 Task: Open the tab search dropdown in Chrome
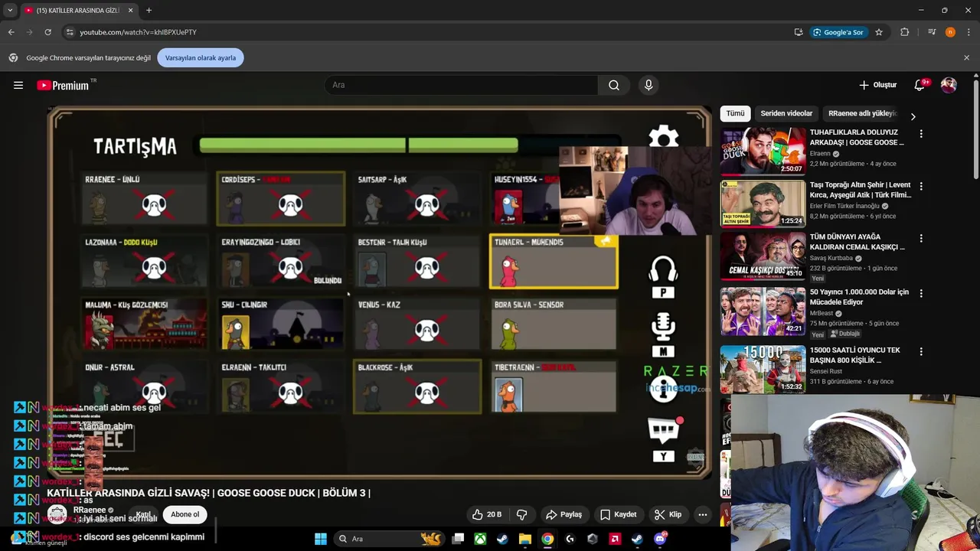(10, 11)
